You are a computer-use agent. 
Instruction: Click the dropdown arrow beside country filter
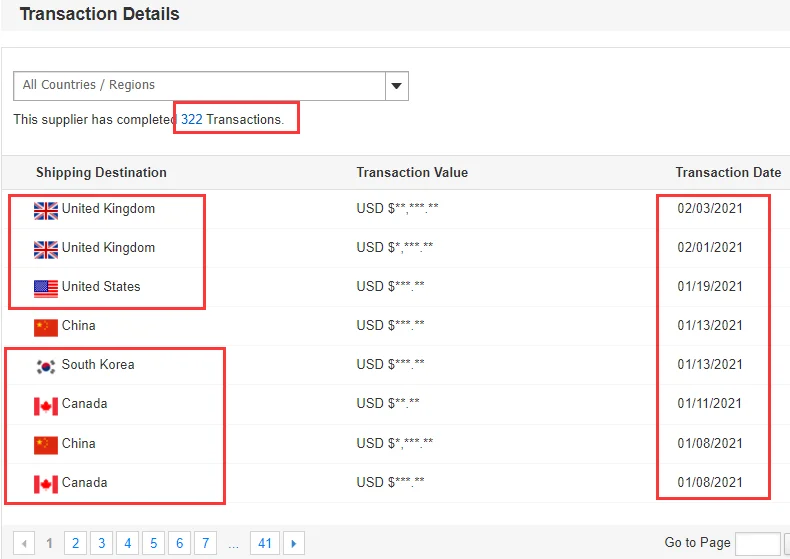tap(397, 86)
